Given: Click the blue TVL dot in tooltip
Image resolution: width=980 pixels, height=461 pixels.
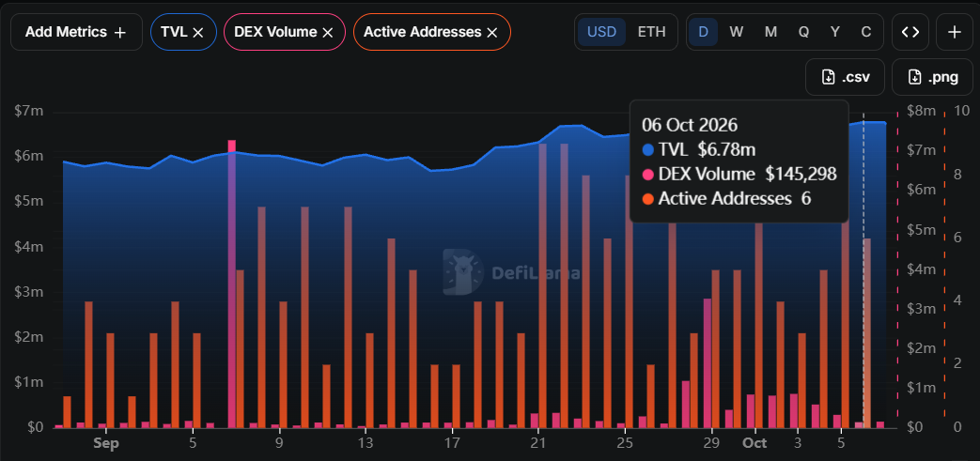Looking at the screenshot, I should pyautogui.click(x=648, y=150).
